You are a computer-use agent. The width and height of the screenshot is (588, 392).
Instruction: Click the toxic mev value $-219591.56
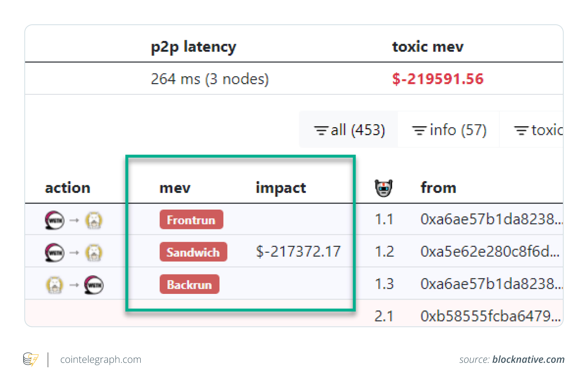(x=438, y=79)
